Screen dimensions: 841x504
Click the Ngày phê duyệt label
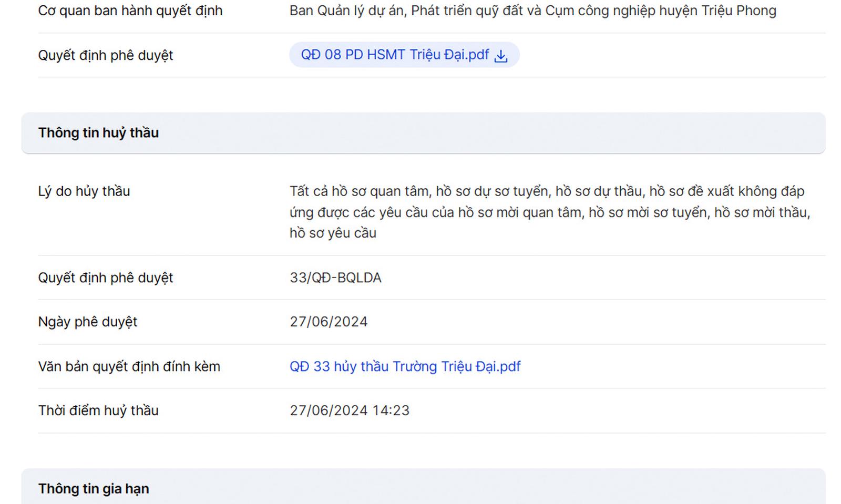click(87, 322)
